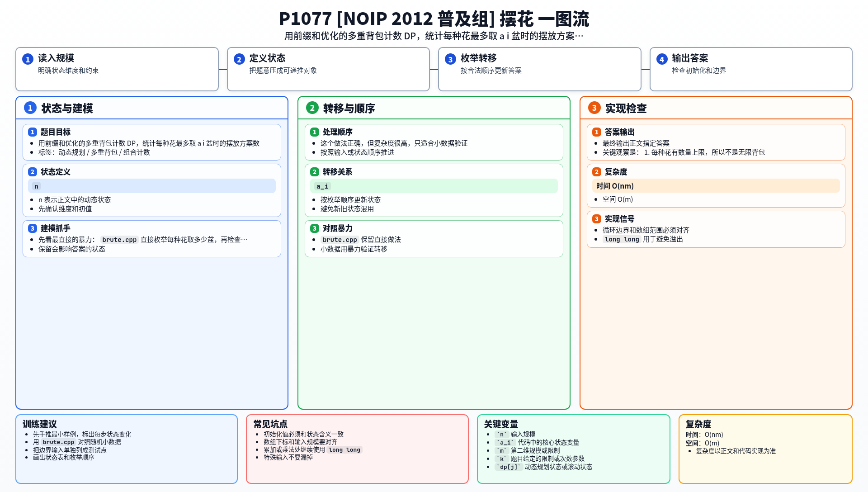Click the bullet n 表示正文中的动态状态
The image size is (868, 492).
click(75, 200)
